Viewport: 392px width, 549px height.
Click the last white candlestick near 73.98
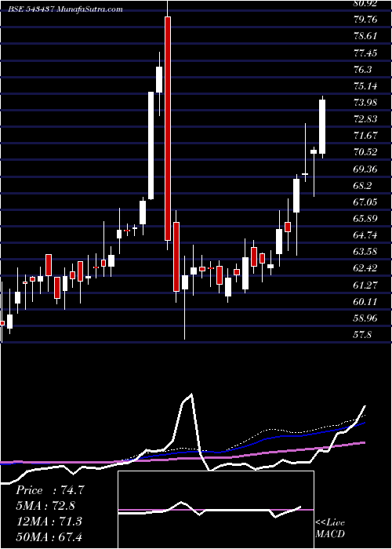[x=322, y=126]
